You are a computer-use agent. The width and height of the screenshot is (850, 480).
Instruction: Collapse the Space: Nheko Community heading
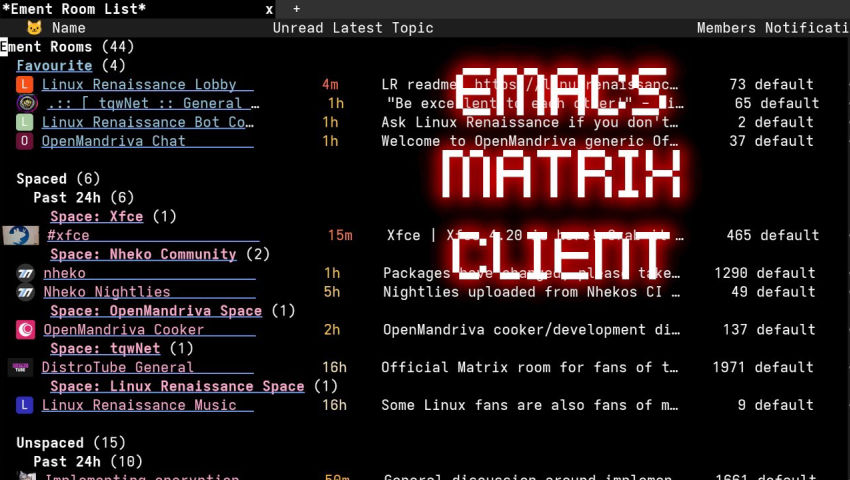[x=142, y=255]
